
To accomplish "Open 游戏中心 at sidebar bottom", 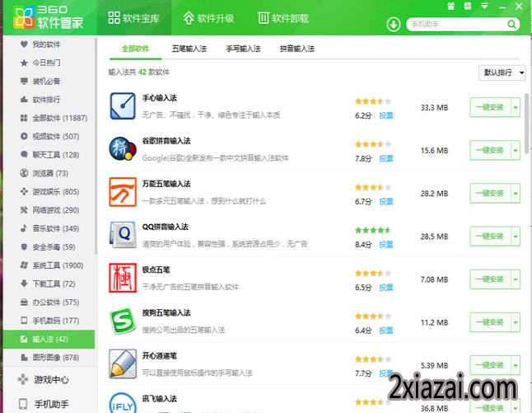I will coord(44,379).
